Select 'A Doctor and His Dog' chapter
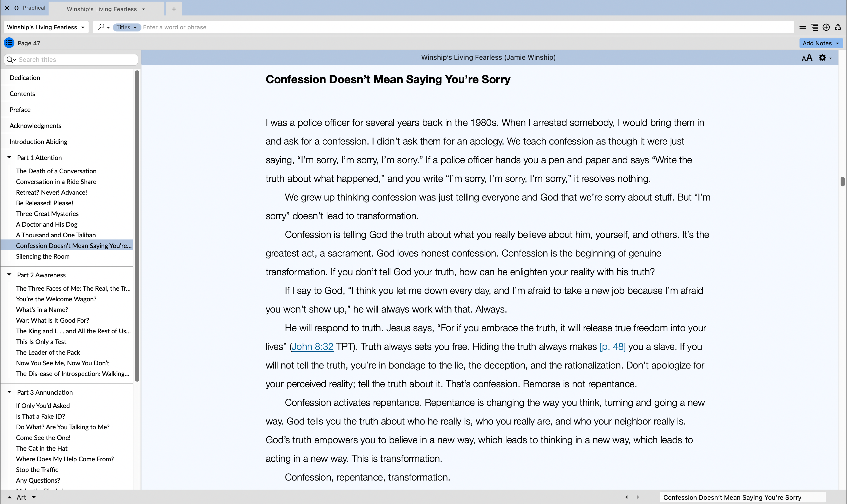The width and height of the screenshot is (847, 504). tap(46, 225)
